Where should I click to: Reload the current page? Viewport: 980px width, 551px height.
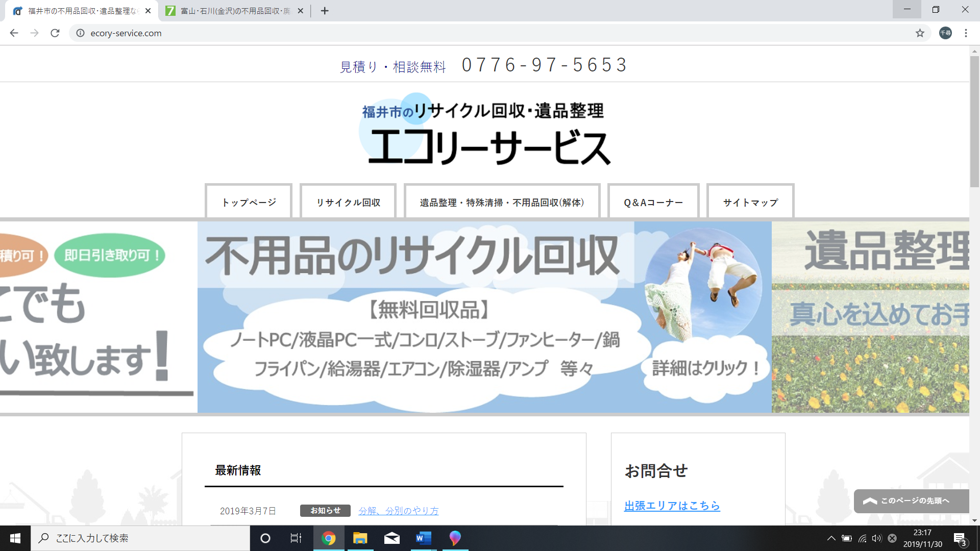pos(55,33)
